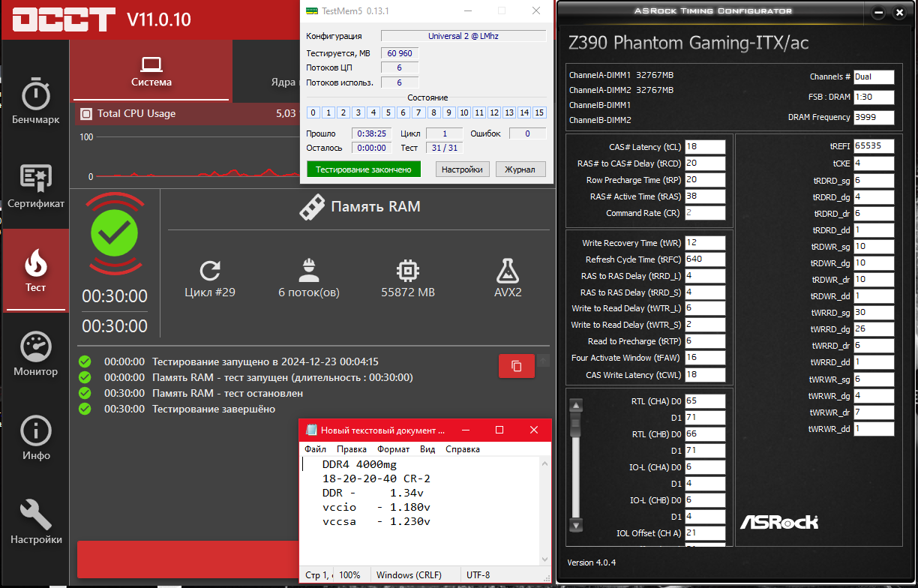The height and width of the screenshot is (588, 918).
Task: Open Настройки in TestMem5
Action: (462, 169)
